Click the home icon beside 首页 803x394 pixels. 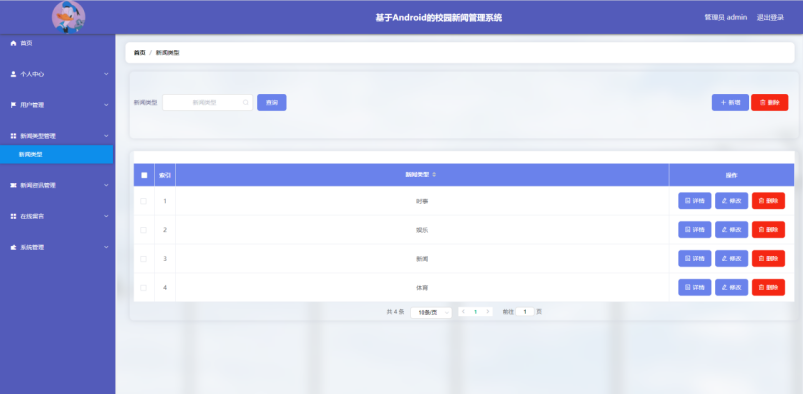(13, 44)
